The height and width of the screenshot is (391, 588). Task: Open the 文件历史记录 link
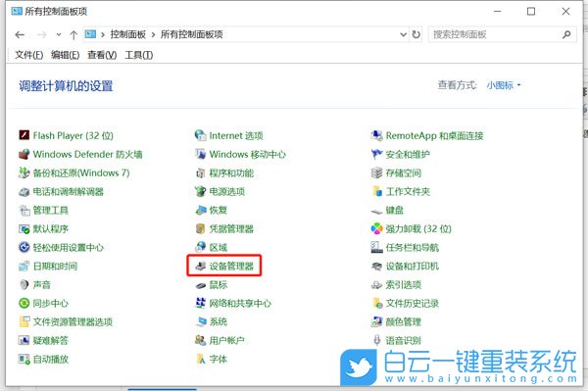coord(413,303)
